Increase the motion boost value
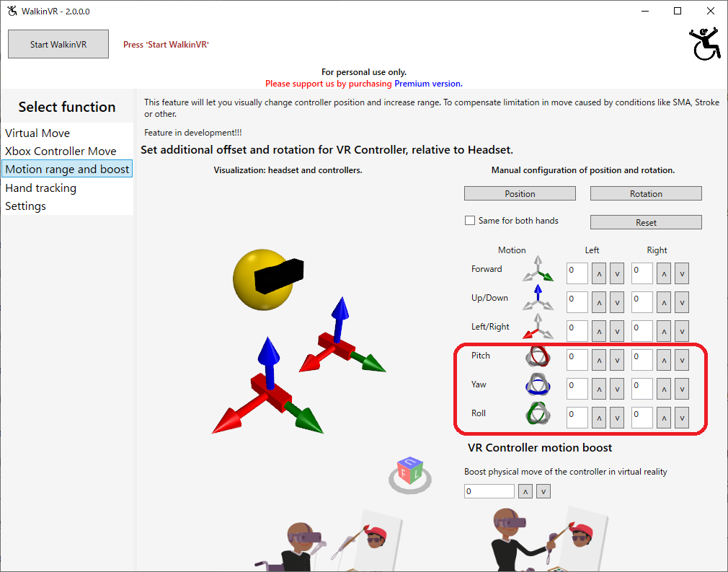 [x=525, y=491]
